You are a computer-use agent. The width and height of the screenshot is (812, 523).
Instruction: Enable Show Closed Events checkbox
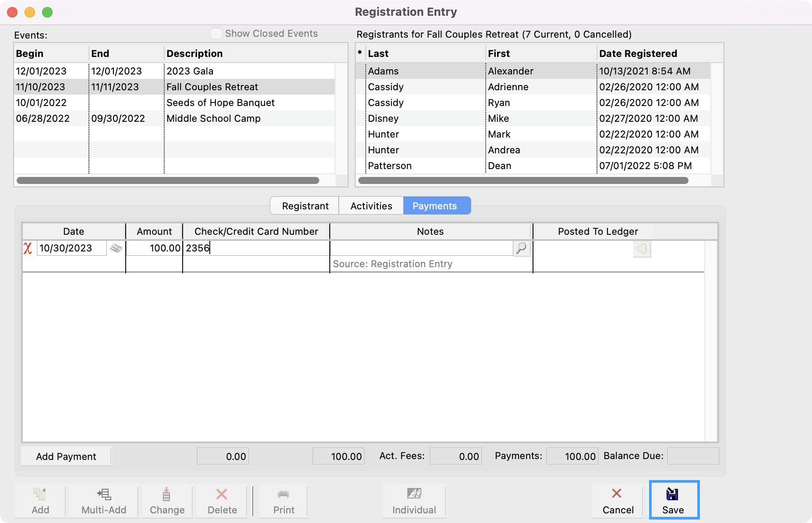tap(216, 34)
